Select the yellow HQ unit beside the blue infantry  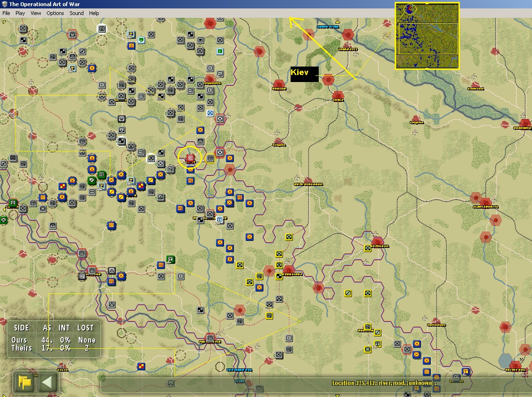[259, 276]
